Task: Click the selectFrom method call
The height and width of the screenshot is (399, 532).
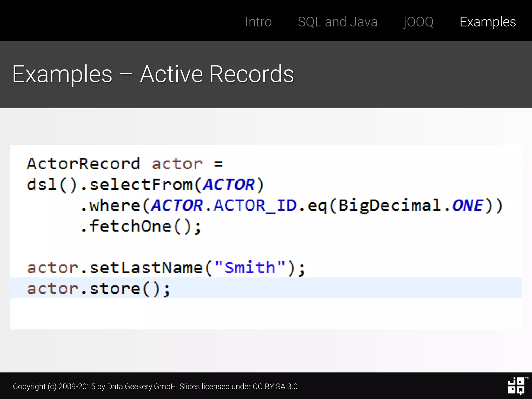Action: pyautogui.click(x=141, y=185)
